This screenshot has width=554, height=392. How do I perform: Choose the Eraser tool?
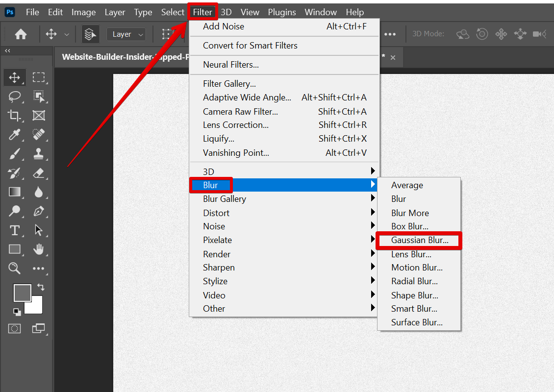[39, 173]
